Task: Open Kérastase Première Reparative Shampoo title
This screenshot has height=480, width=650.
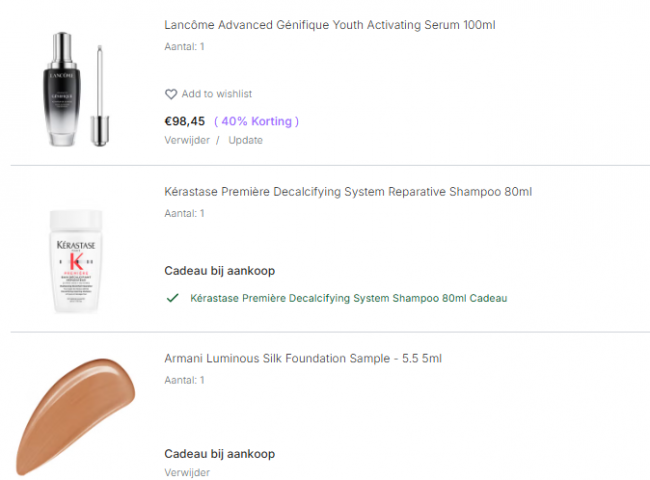Action: (347, 192)
